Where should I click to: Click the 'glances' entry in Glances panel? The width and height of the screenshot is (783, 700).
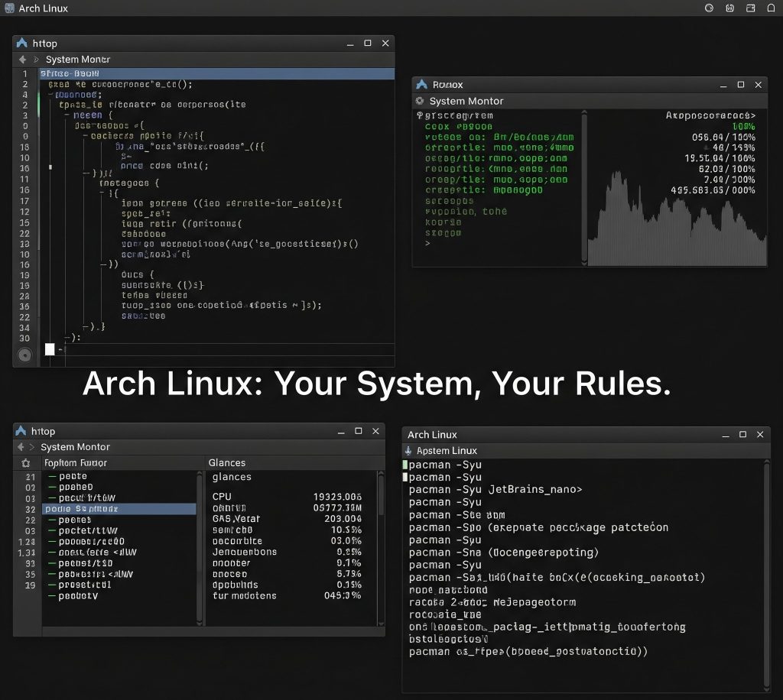tap(232, 477)
